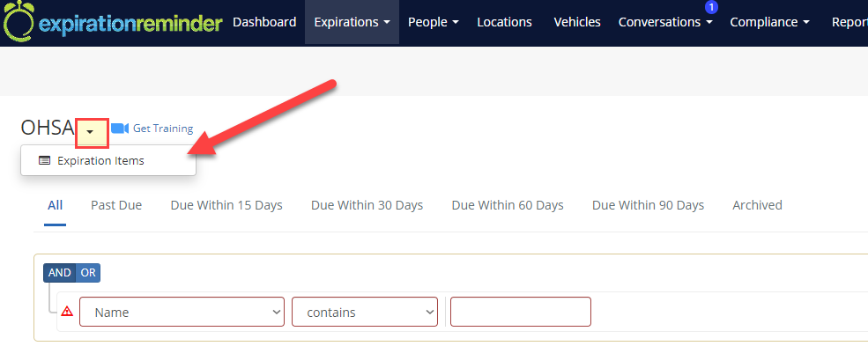The image size is (868, 346).
Task: Toggle the AND filter condition
Action: (x=59, y=273)
